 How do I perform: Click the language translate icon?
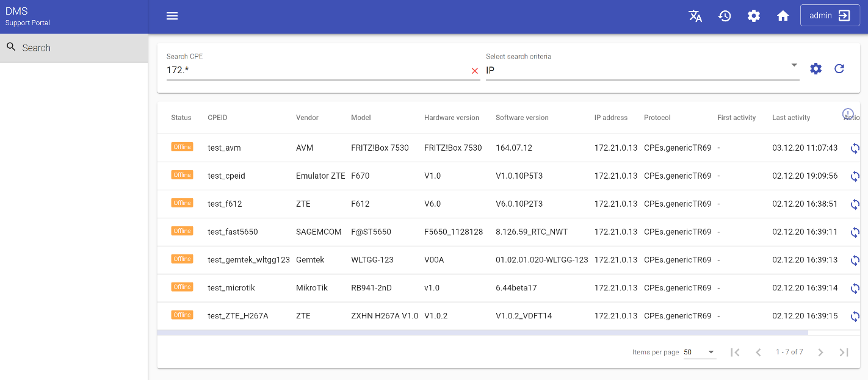click(695, 16)
